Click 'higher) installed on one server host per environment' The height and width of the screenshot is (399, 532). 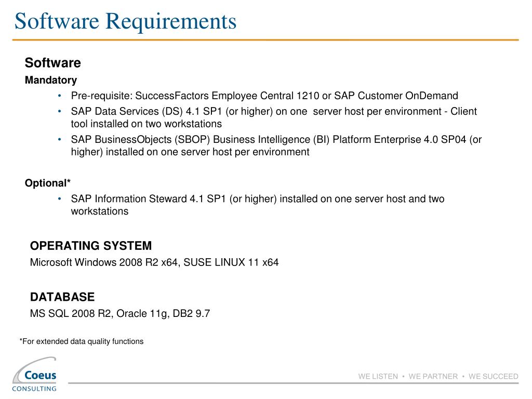(190, 152)
